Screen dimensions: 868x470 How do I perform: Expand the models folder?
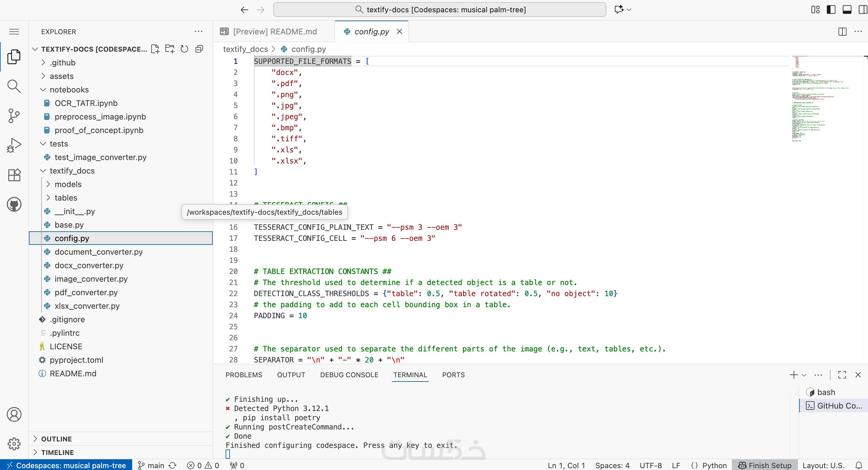[x=68, y=184]
